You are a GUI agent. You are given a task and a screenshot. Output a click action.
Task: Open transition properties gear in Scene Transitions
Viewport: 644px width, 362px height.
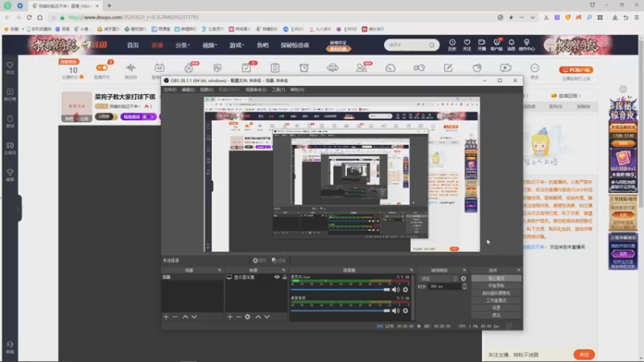coord(464,278)
